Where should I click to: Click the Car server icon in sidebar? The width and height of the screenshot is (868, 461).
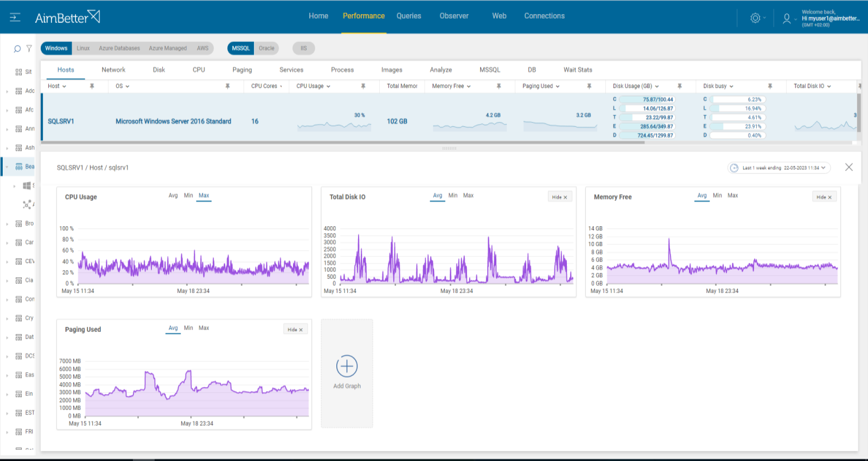pyautogui.click(x=19, y=242)
